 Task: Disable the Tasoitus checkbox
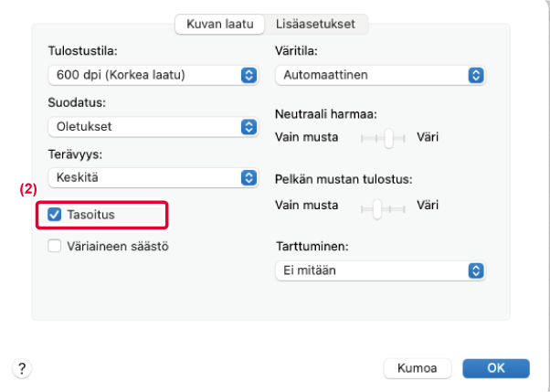54,215
